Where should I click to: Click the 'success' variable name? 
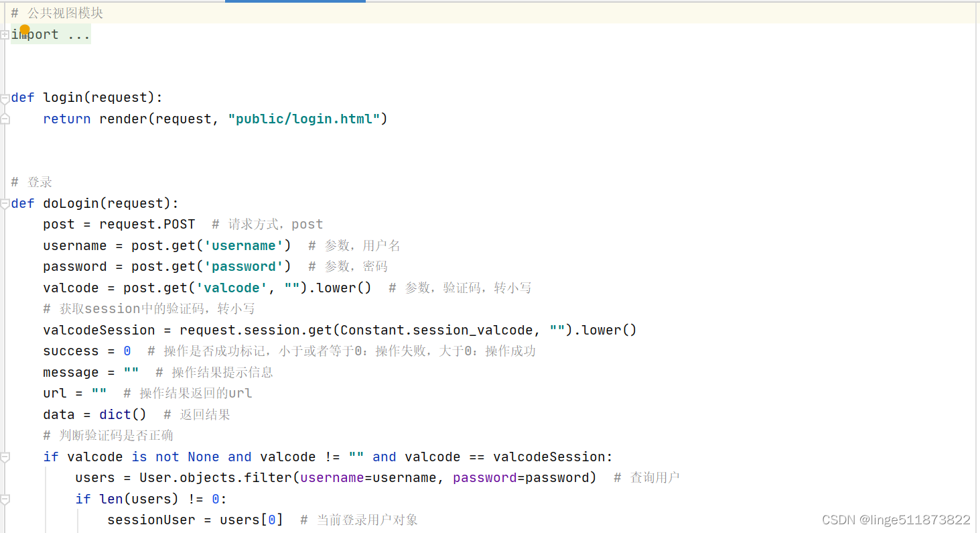tap(71, 351)
